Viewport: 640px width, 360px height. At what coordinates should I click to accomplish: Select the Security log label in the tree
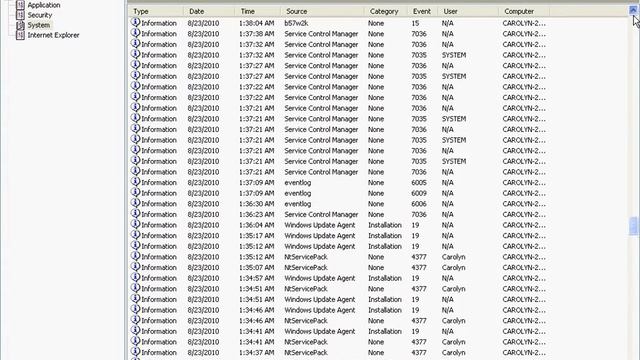(x=40, y=15)
